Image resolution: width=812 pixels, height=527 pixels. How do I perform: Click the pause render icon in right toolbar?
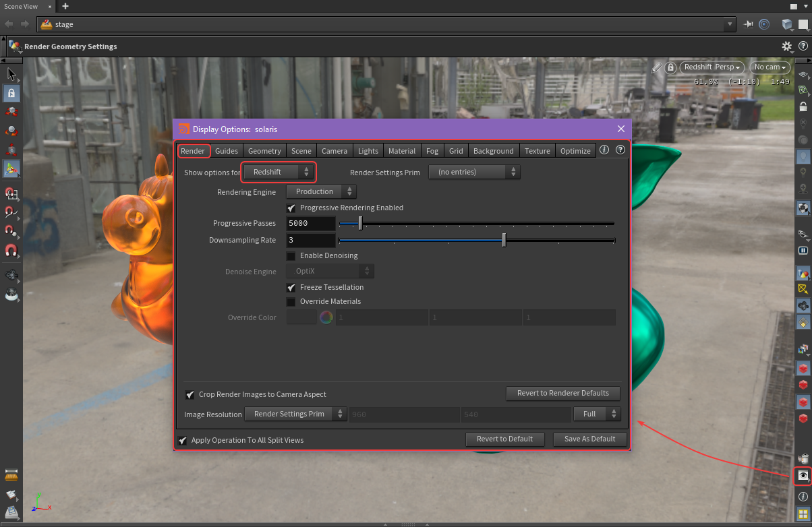[x=803, y=250]
